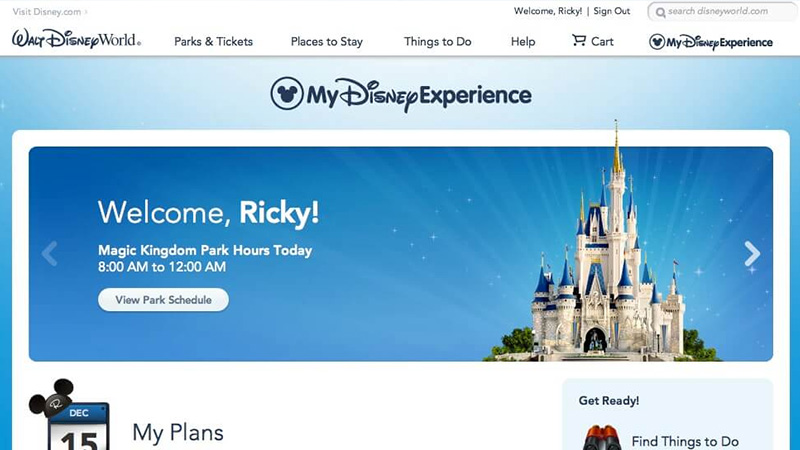Image resolution: width=800 pixels, height=450 pixels.
Task: Click the My Plans heading
Action: 178,433
